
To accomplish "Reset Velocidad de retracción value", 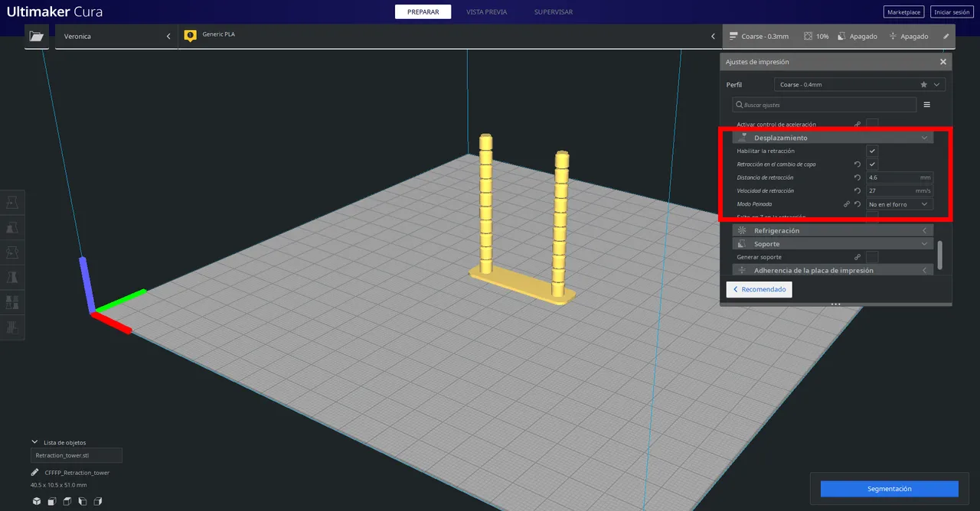I will pyautogui.click(x=857, y=190).
